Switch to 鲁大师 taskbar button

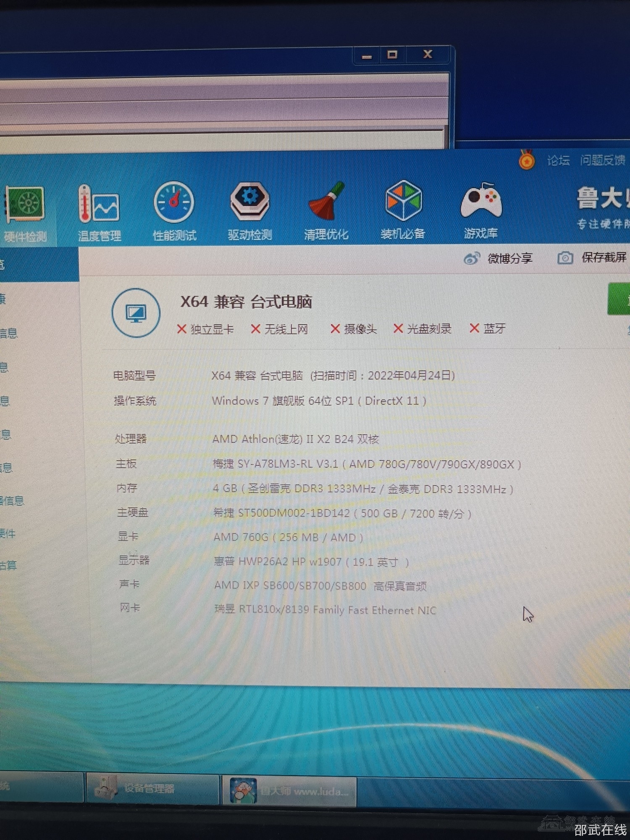pyautogui.click(x=289, y=791)
